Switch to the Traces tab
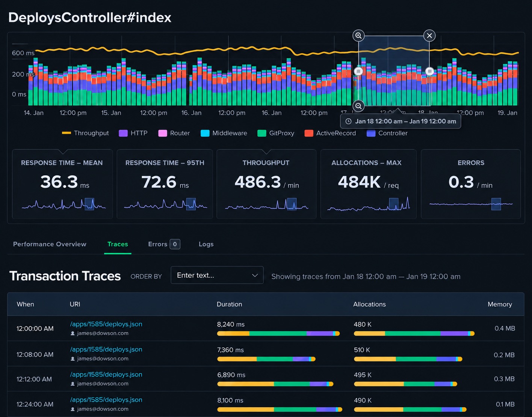This screenshot has width=532, height=417. [118, 244]
